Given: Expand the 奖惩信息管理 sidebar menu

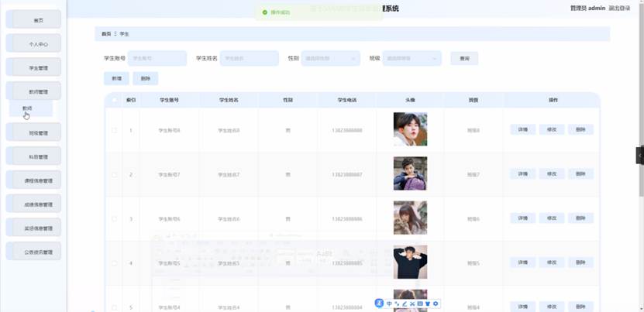Looking at the screenshot, I should point(33,228).
